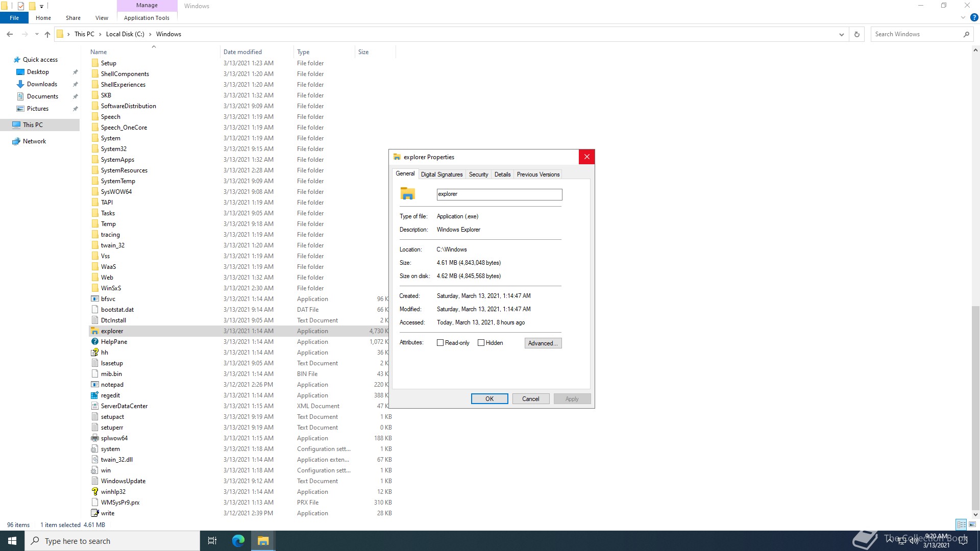Screen dimensions: 980x551
Task: Click the hh help executable icon
Action: (95, 353)
